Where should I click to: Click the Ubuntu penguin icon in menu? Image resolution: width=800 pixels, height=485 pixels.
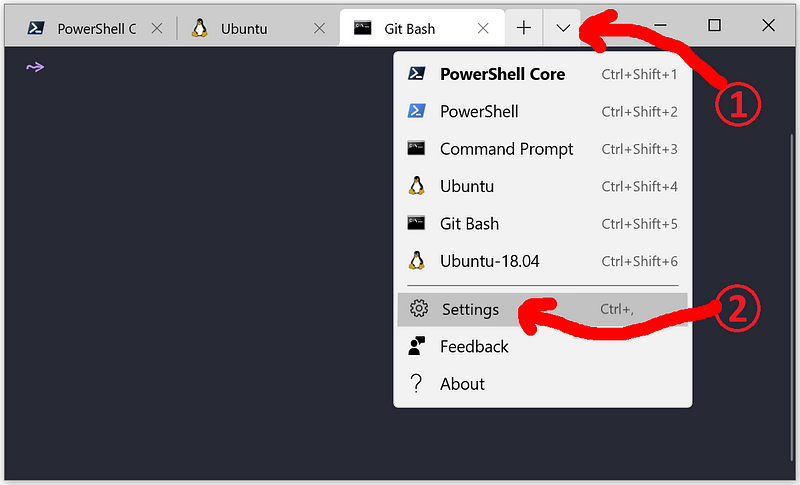[x=416, y=186]
